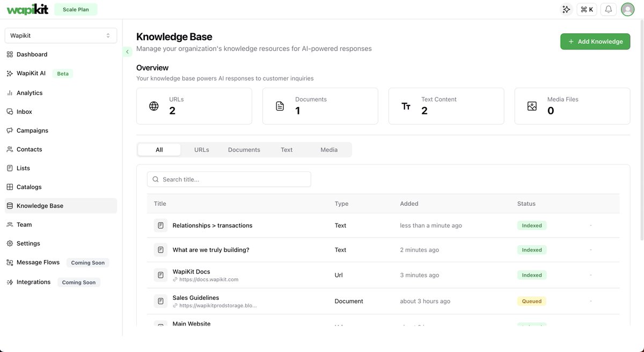Screen dimensions: 644x352
Task: Click the Team icon in sidebar
Action: [10, 225]
